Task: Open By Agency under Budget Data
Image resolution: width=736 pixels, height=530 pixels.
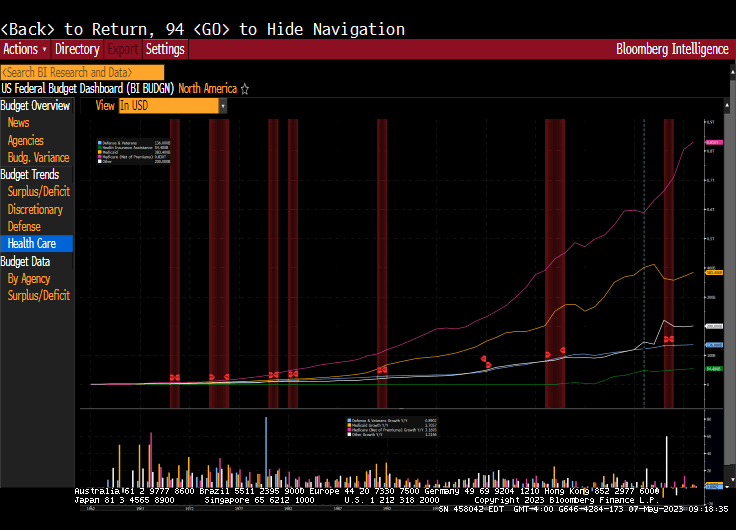Action: pyautogui.click(x=28, y=279)
